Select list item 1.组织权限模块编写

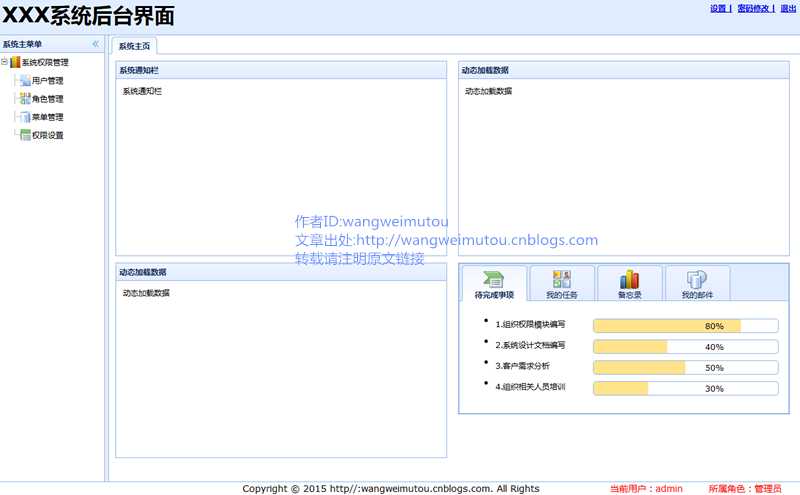point(530,324)
